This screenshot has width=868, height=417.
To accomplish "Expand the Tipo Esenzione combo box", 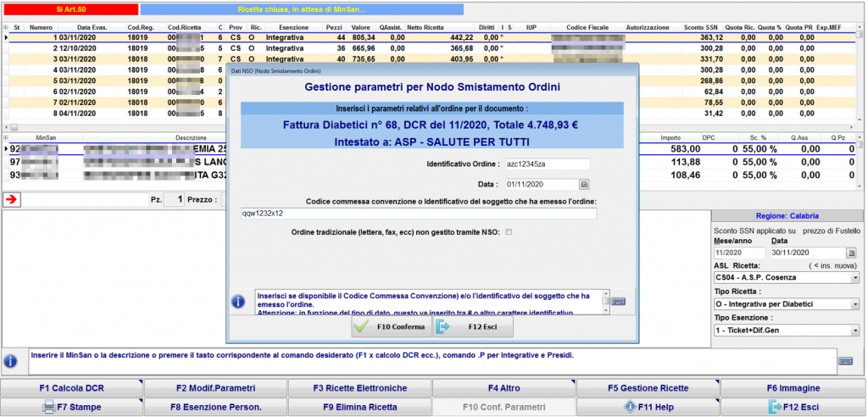I will point(854,330).
